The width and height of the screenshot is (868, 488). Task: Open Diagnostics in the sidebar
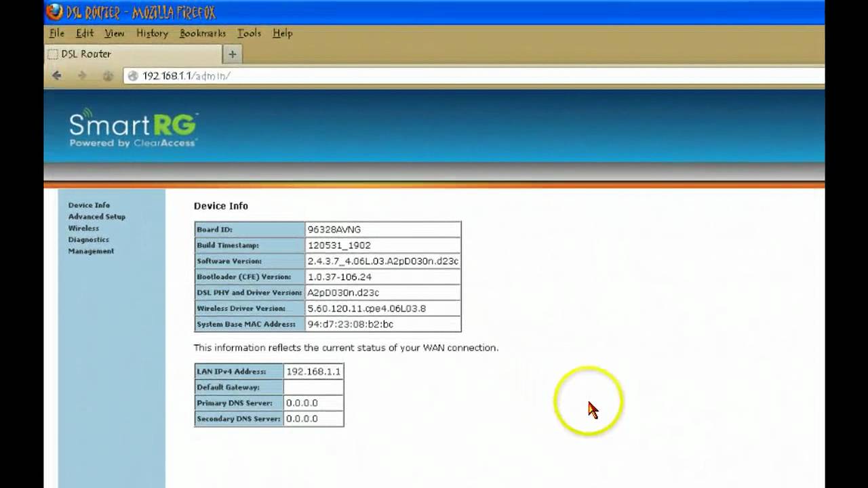pos(88,240)
